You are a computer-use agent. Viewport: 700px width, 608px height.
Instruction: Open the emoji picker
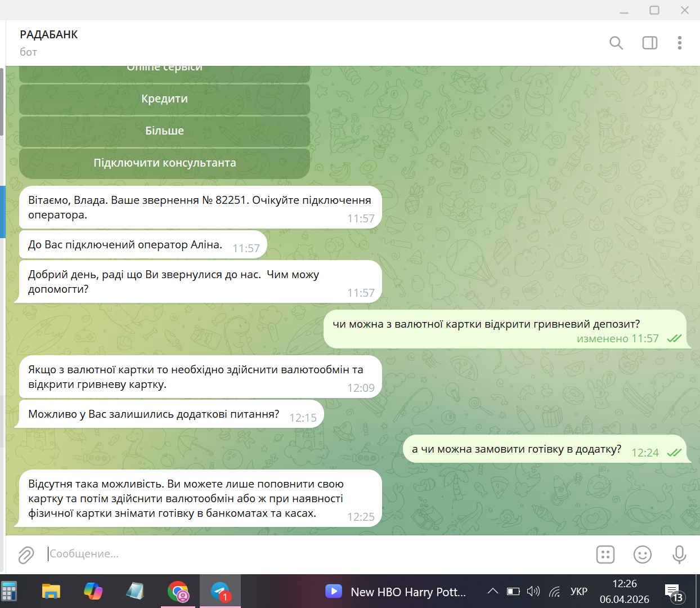coord(643,555)
